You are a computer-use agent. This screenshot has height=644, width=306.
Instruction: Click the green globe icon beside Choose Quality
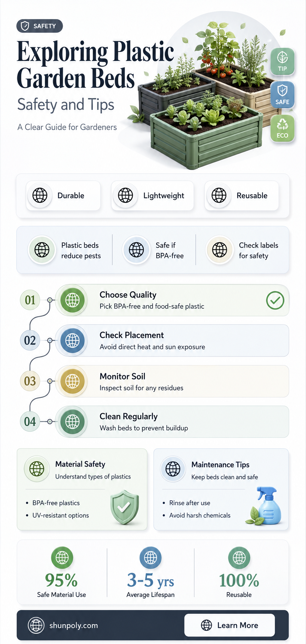point(73,300)
